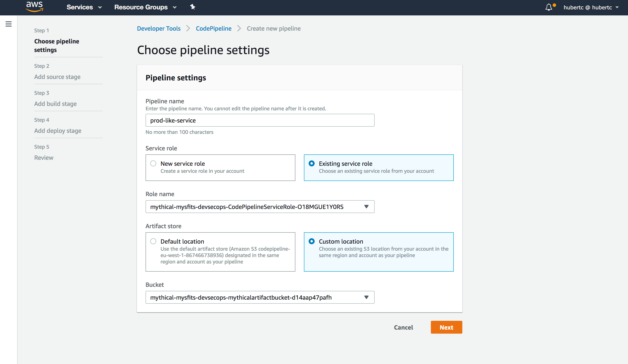
Task: Click the Next button
Action: tap(446, 327)
